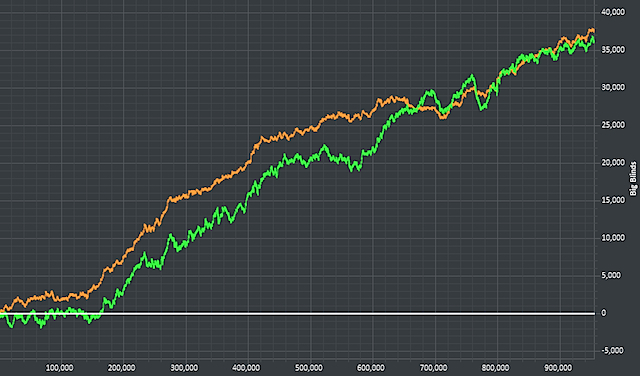Click the 15,000 y-axis label
This screenshot has height=376, width=640.
coord(613,200)
